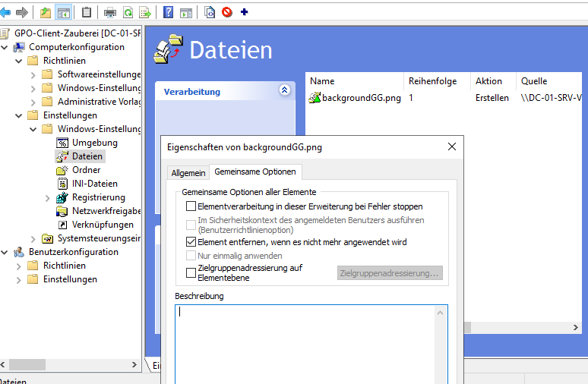
Task: Check 'Zielgruppenadressierung auf Elementebene' checkbox
Action: (x=191, y=273)
